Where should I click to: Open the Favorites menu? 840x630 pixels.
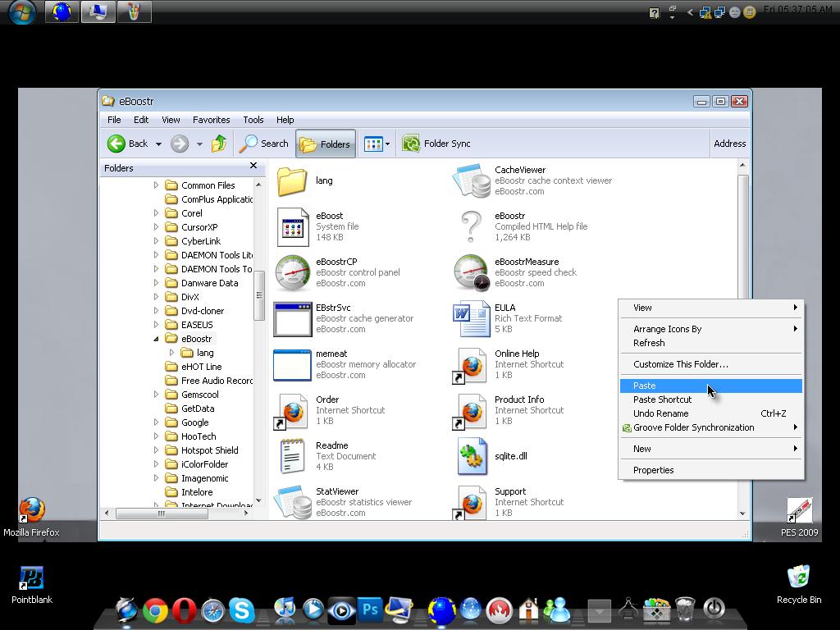pos(211,120)
